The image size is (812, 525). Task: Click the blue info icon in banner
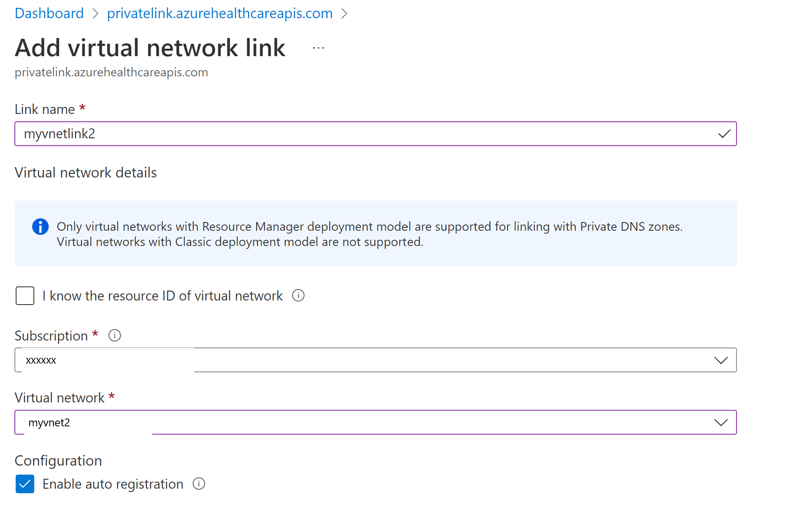point(40,227)
